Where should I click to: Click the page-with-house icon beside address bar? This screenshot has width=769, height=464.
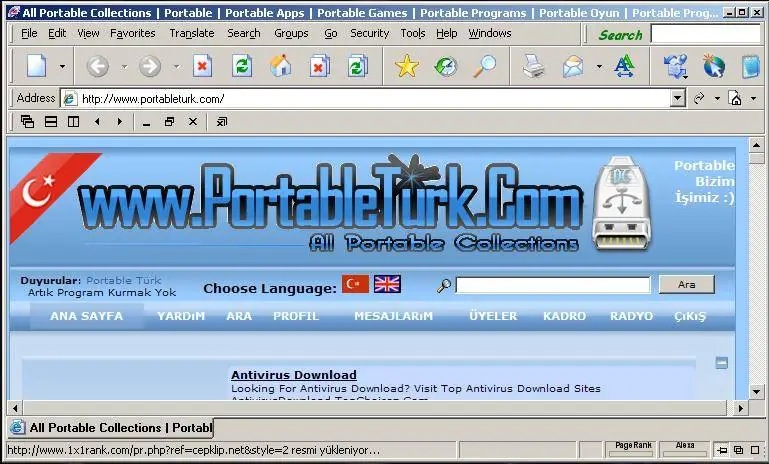pos(736,99)
